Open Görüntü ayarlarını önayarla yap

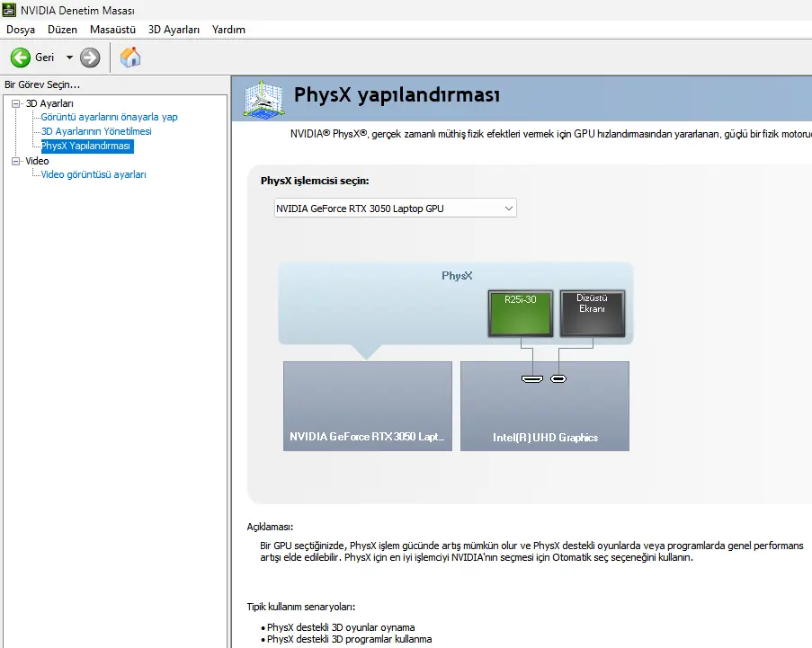tap(110, 117)
